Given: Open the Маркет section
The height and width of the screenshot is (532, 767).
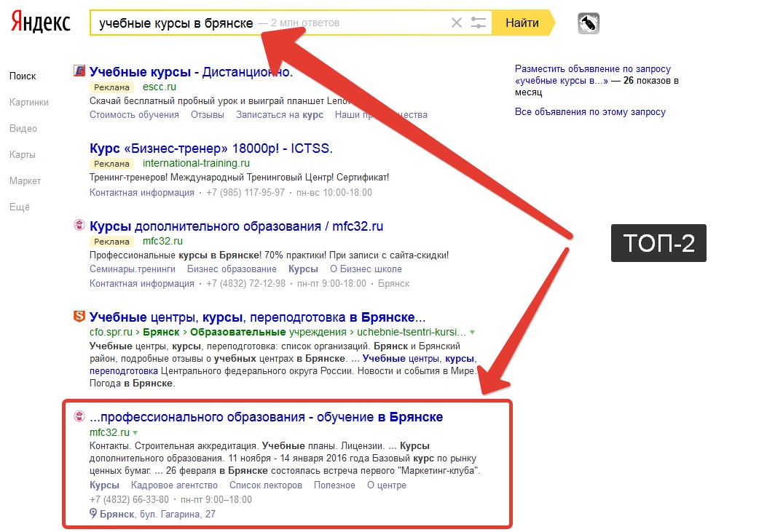Looking at the screenshot, I should coord(25,180).
